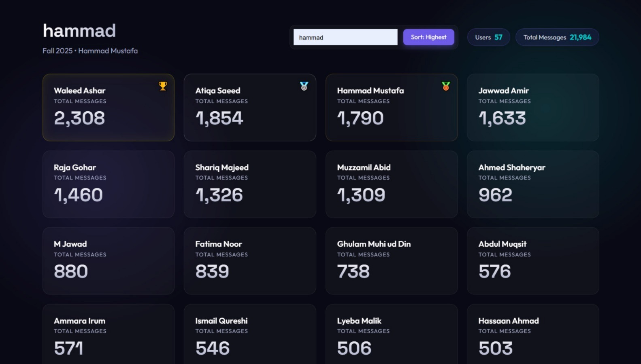Viewport: 641px width, 364px height.
Task: Click the bronze medal icon on Hammad Mustafa's card
Action: click(x=446, y=86)
